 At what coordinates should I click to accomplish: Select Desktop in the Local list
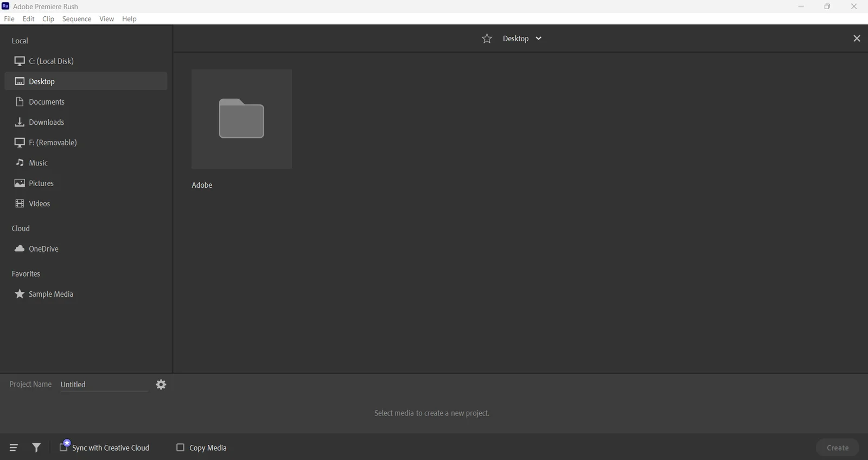(86, 81)
